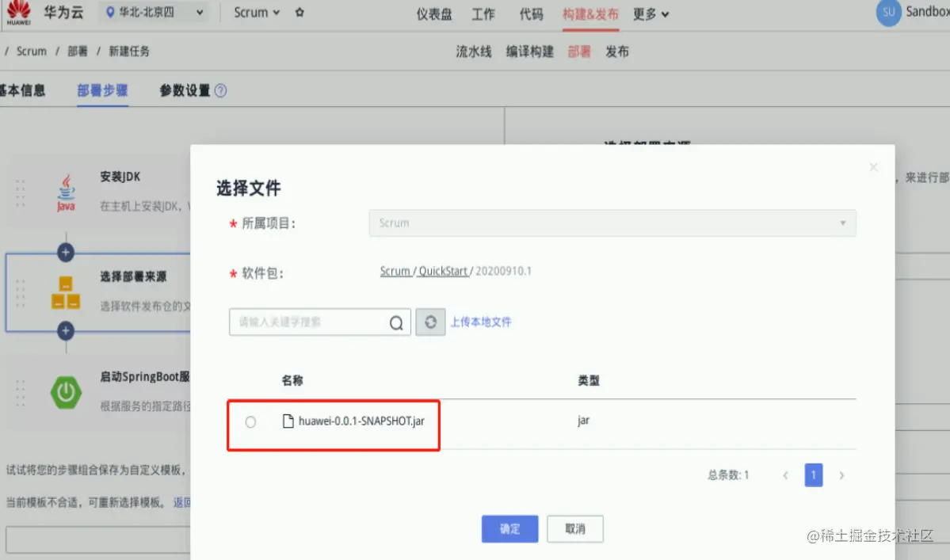Click the 类型 column header
This screenshot has height=560, width=950.
click(x=588, y=381)
